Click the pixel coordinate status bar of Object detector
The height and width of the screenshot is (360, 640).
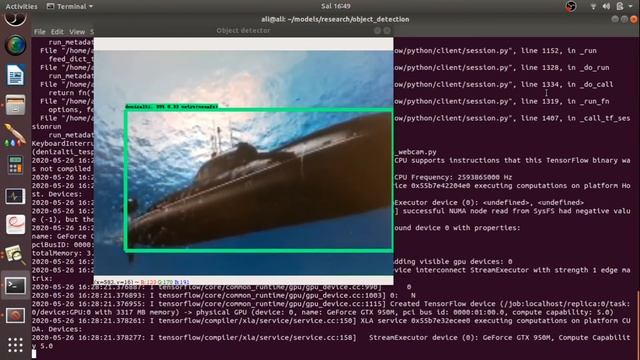tap(243, 282)
